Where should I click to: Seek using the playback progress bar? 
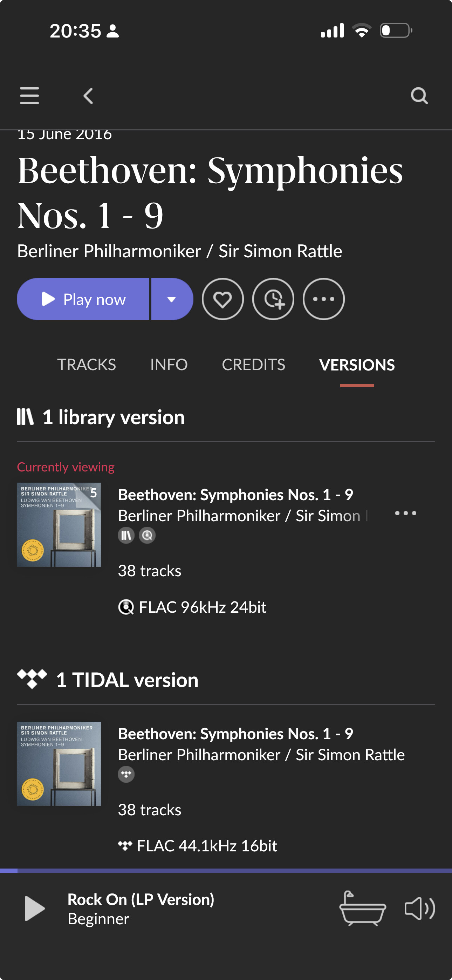pos(226,870)
